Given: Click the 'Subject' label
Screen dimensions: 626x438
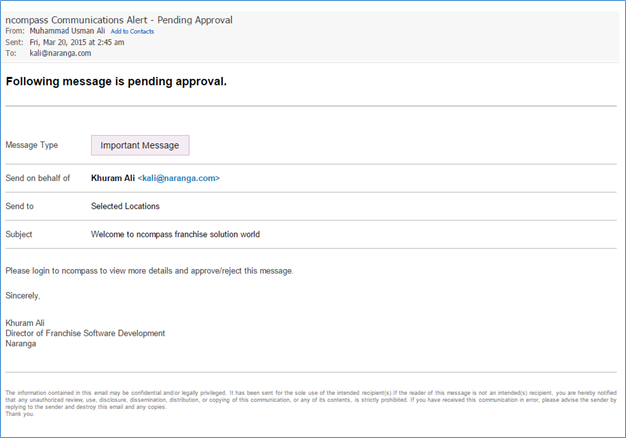Looking at the screenshot, I should coord(19,234).
